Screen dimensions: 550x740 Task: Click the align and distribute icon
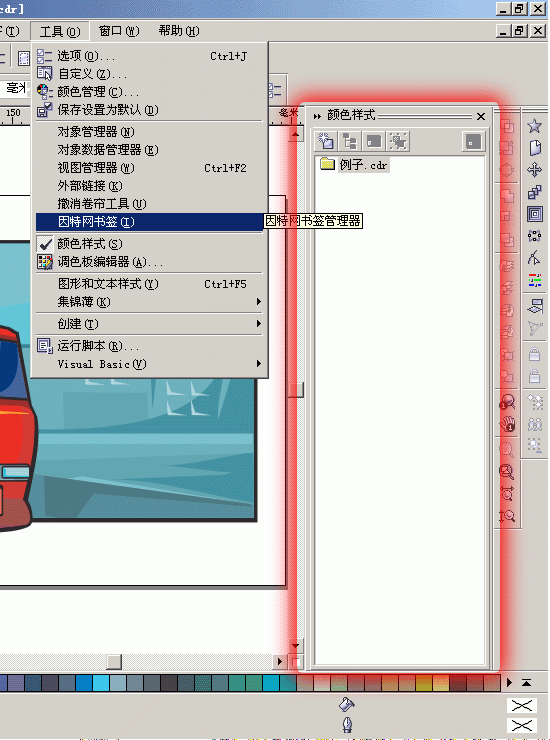[x=534, y=305]
